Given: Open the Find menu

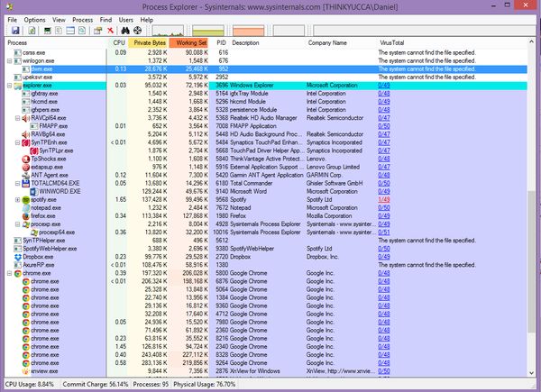Looking at the screenshot, I should pos(105,20).
